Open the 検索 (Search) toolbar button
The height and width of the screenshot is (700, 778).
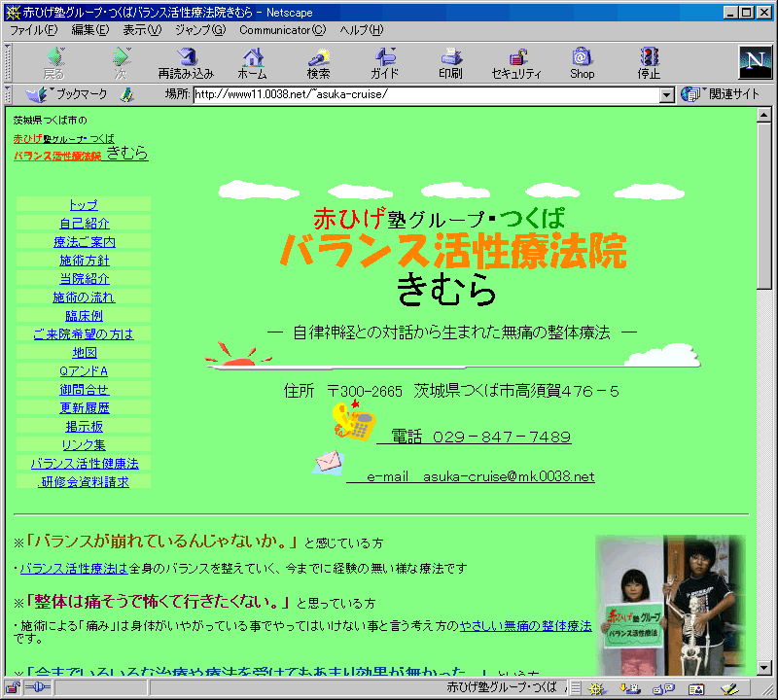pyautogui.click(x=318, y=63)
